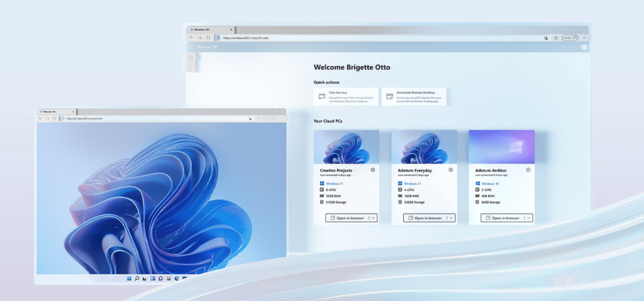Click the Download Remote Desktop quick action
The width and height of the screenshot is (644, 301).
click(414, 96)
